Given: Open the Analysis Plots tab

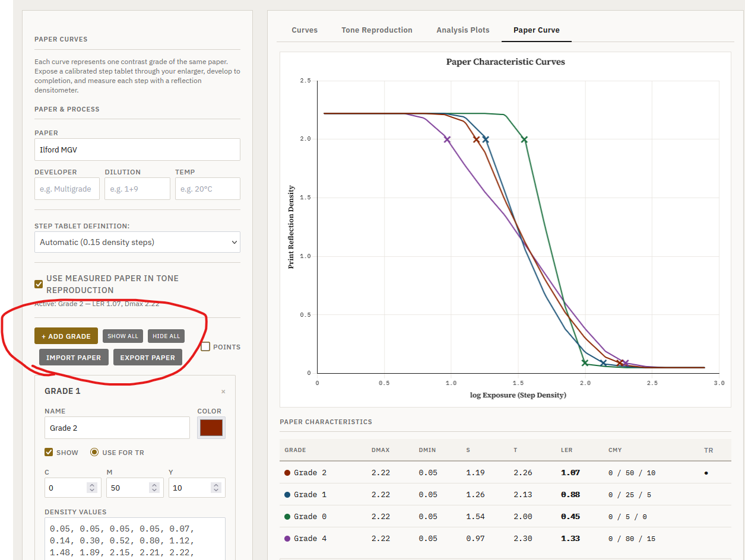Looking at the screenshot, I should pos(462,30).
